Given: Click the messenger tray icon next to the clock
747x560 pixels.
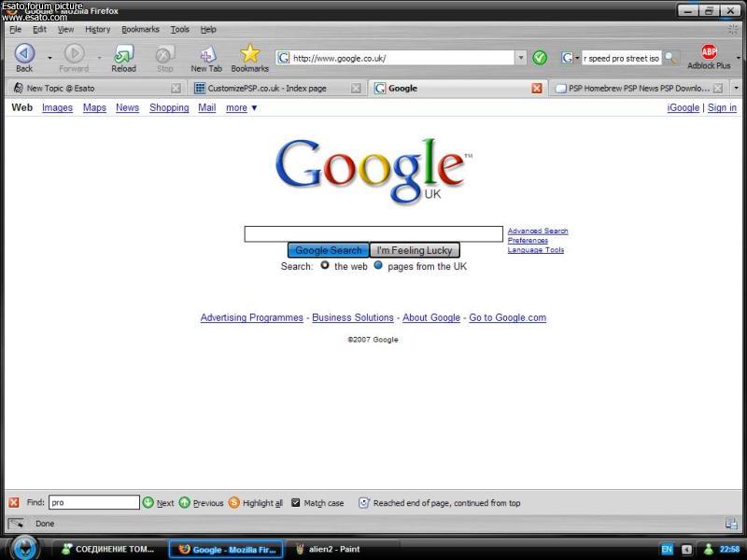Looking at the screenshot, I should (x=709, y=549).
